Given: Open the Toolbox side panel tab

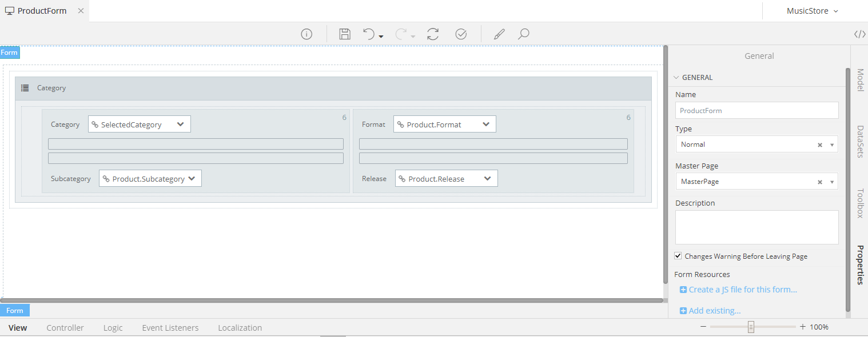Looking at the screenshot, I should (859, 203).
